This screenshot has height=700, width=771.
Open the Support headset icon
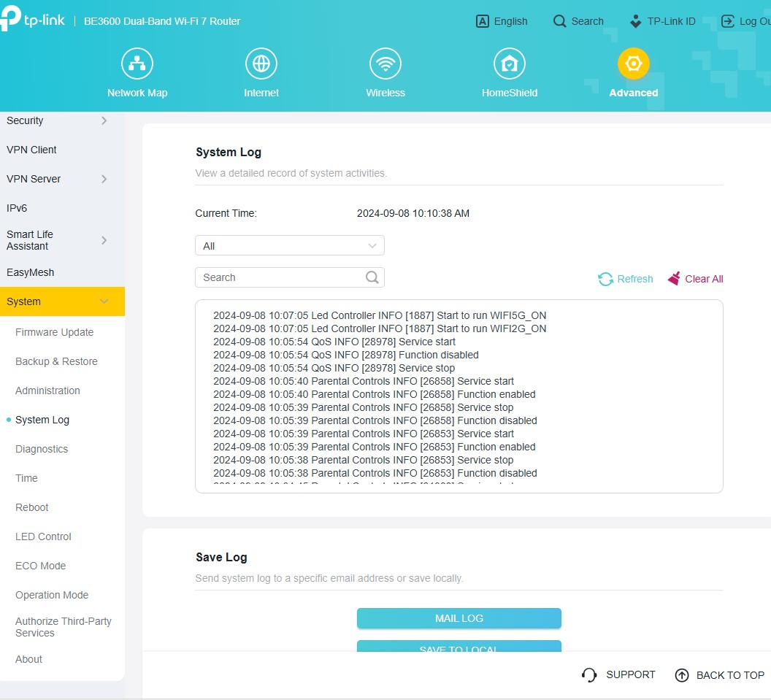pyautogui.click(x=589, y=675)
